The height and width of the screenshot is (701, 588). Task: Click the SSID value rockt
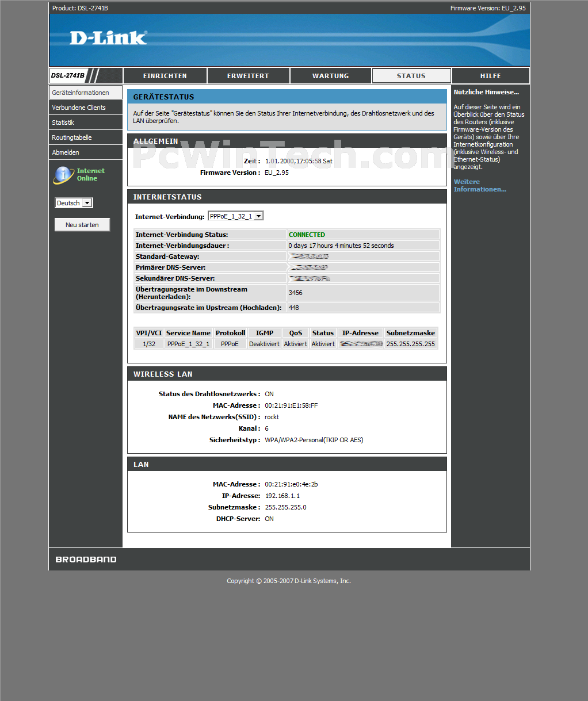coord(272,417)
